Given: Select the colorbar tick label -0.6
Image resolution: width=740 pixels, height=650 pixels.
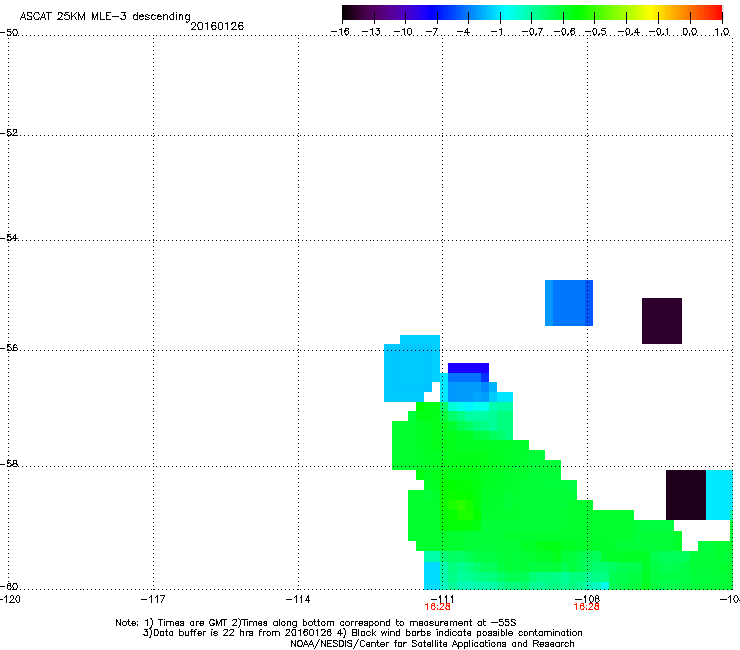Looking at the screenshot, I should (x=564, y=32).
